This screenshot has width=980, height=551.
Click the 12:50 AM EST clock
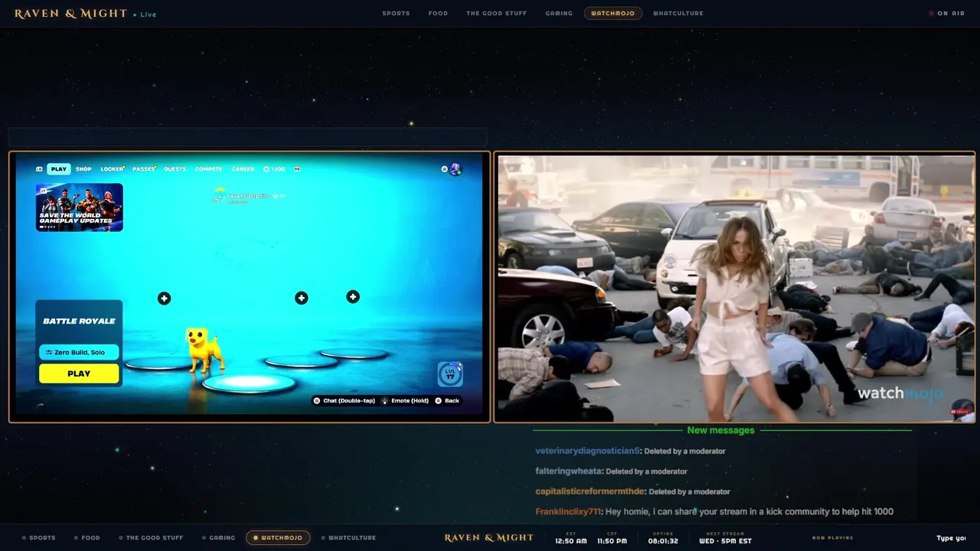(x=571, y=539)
